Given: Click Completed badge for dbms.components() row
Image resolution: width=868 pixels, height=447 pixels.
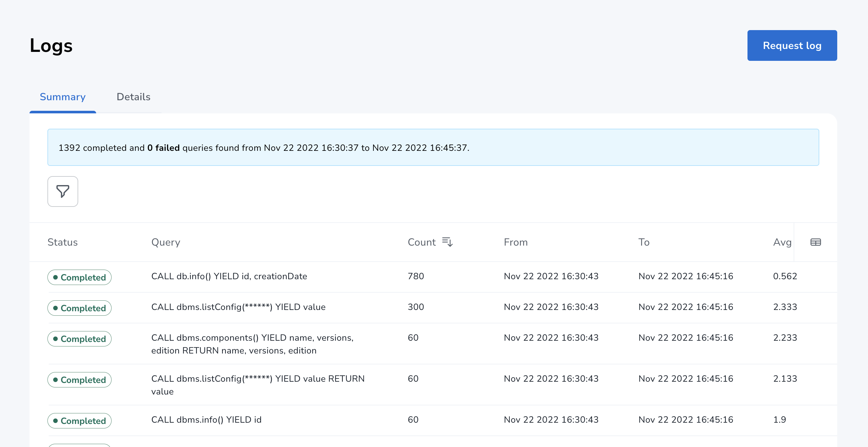Looking at the screenshot, I should coord(79,339).
